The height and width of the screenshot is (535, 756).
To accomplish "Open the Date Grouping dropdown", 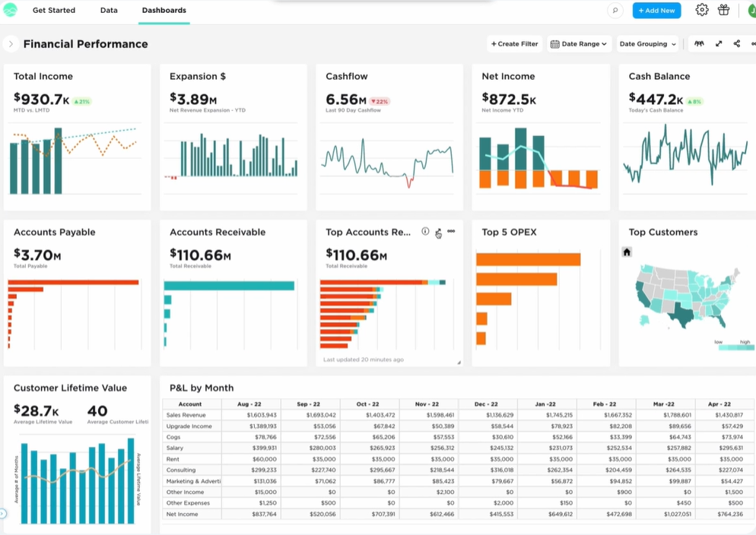I will click(x=647, y=44).
